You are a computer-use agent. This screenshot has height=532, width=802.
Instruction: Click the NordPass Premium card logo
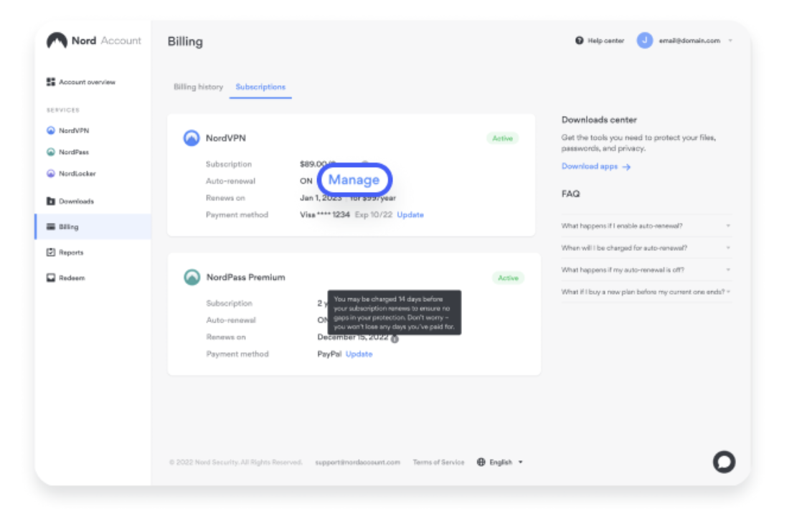point(192,277)
